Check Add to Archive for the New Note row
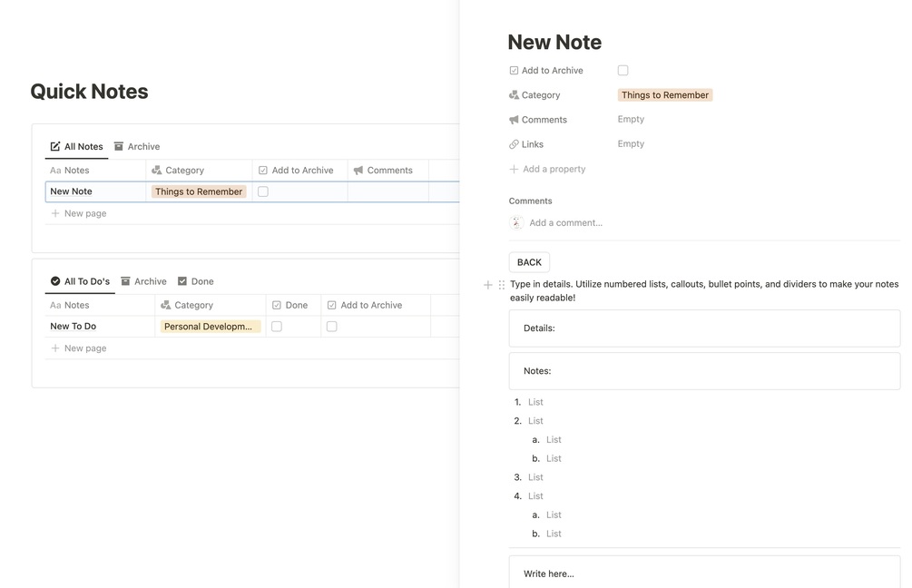The width and height of the screenshot is (912, 588). click(x=263, y=191)
